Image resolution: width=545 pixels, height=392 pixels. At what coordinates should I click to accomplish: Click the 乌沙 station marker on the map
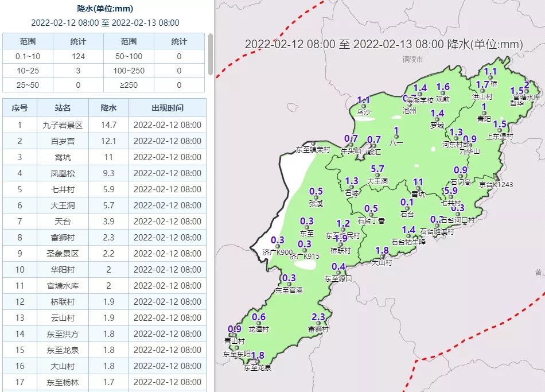click(x=364, y=106)
